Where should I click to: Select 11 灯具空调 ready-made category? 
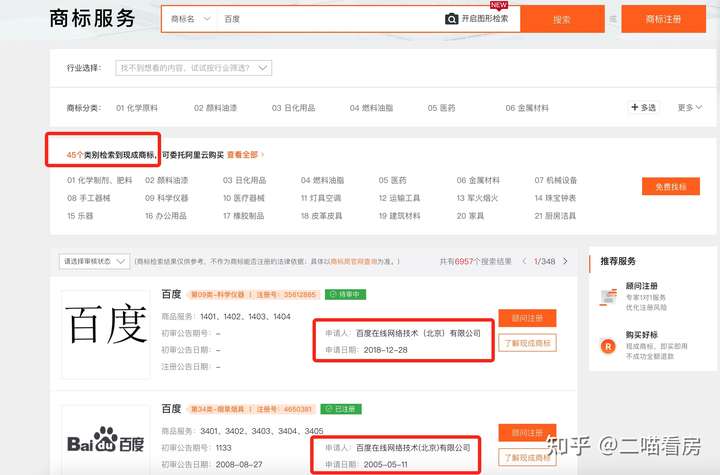coord(321,198)
